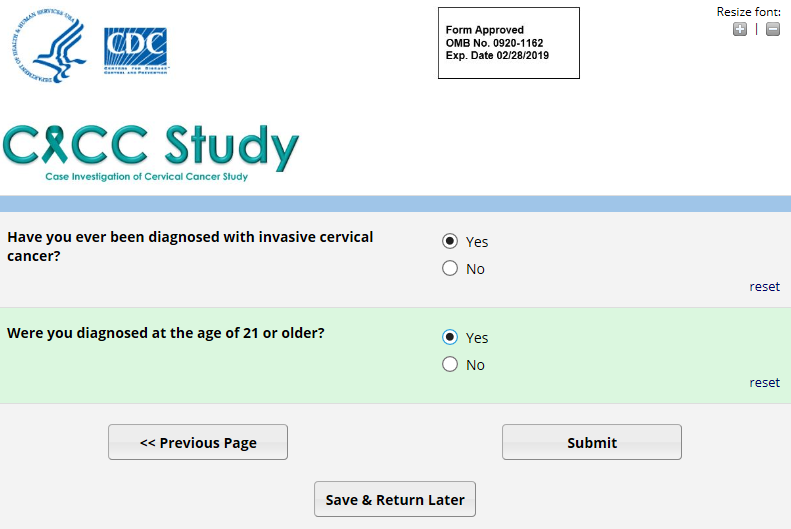Click the Case Investigation of Cervical Cancer Study subtitle
Screen dimensions: 791x529
coord(146,177)
